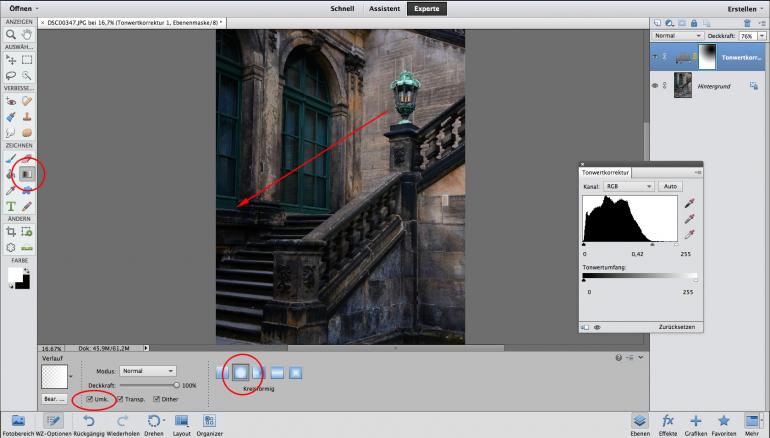This screenshot has height=438, width=770.
Task: Click the Auto levels button
Action: click(670, 187)
